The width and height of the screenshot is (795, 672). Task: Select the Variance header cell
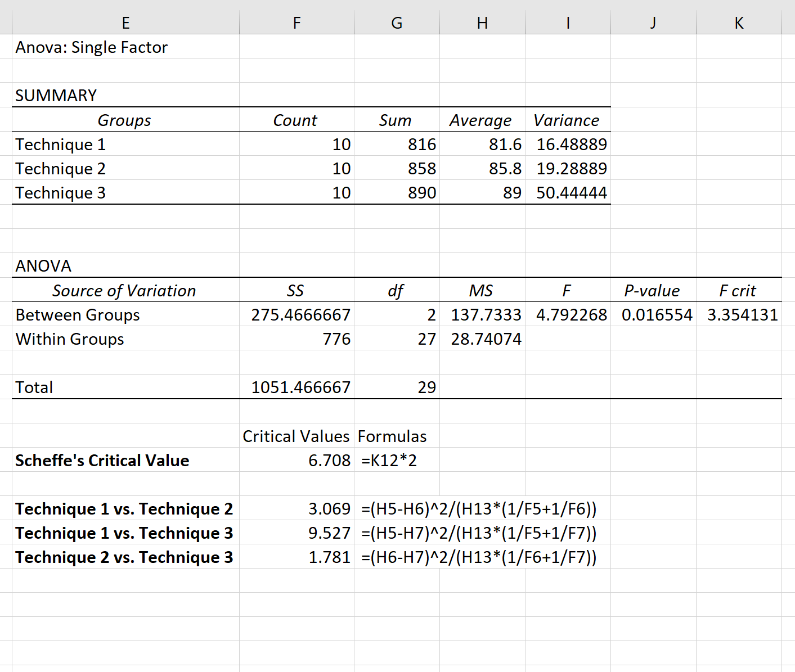[x=568, y=120]
